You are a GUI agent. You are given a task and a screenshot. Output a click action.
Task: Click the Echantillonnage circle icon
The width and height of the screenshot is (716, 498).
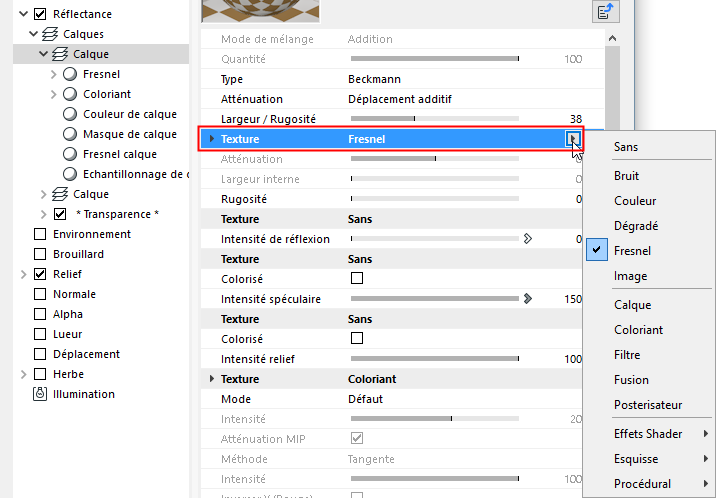[70, 174]
